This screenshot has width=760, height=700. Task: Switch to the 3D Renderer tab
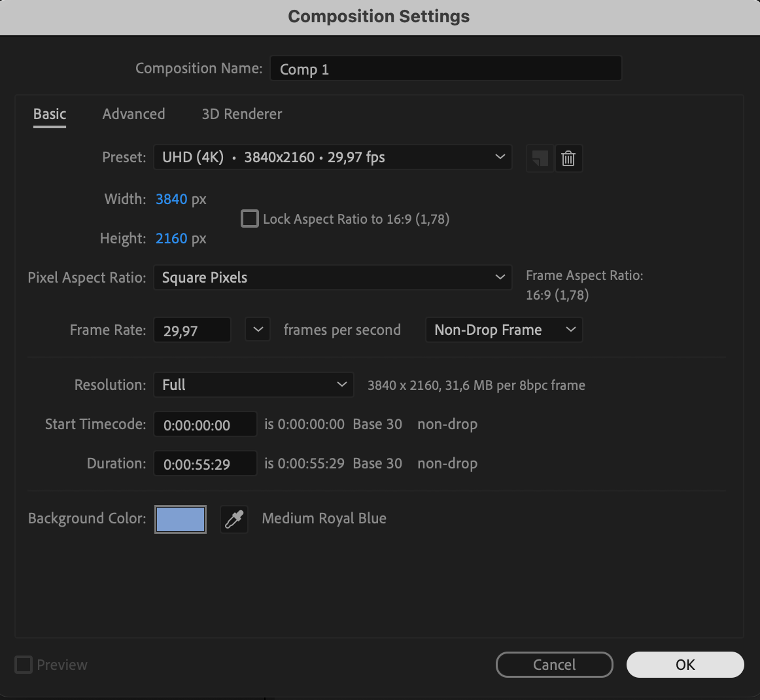[241, 114]
